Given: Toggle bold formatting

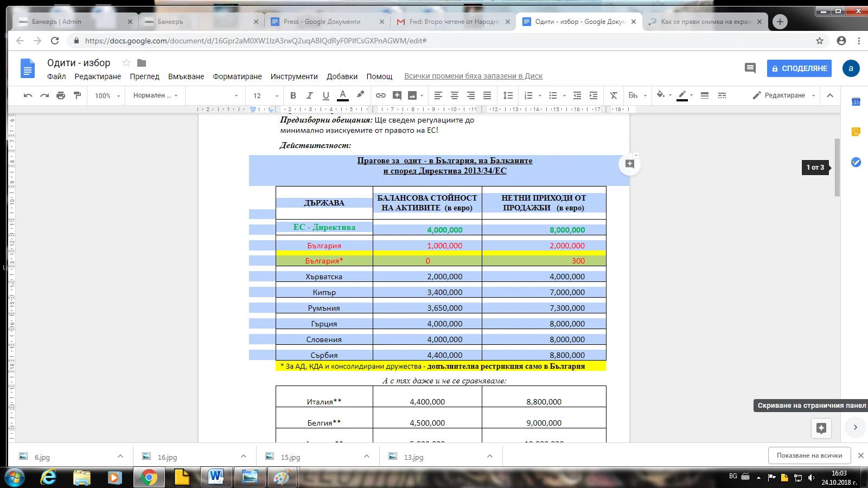Looking at the screenshot, I should tap(293, 95).
